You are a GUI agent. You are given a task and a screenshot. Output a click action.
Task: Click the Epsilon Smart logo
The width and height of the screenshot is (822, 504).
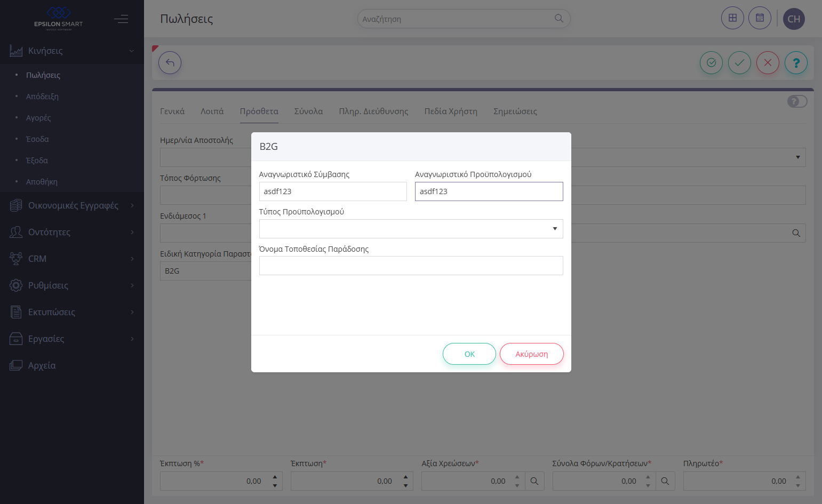pyautogui.click(x=59, y=18)
